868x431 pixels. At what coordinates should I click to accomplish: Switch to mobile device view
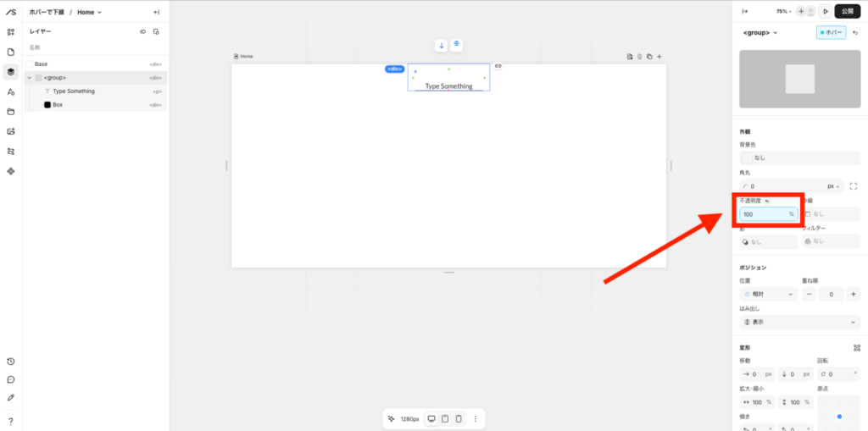(x=459, y=419)
